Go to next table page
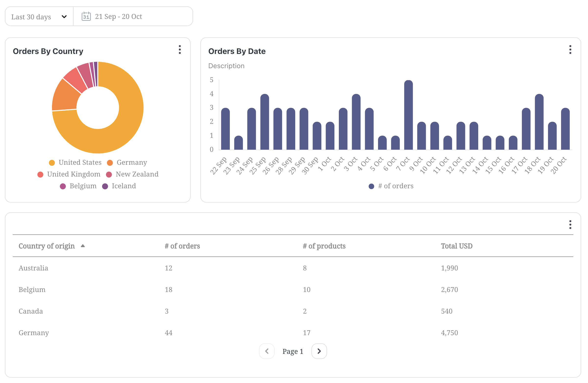This screenshot has width=588, height=383. [x=319, y=351]
